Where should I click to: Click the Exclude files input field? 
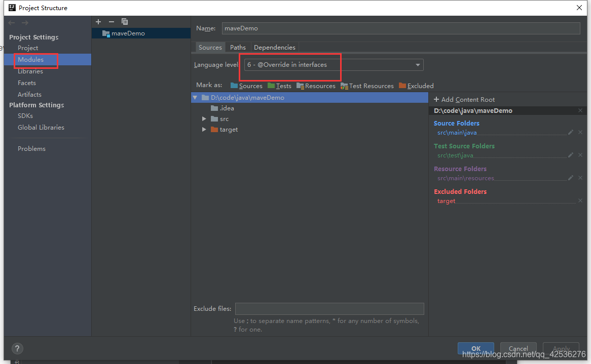pos(329,308)
